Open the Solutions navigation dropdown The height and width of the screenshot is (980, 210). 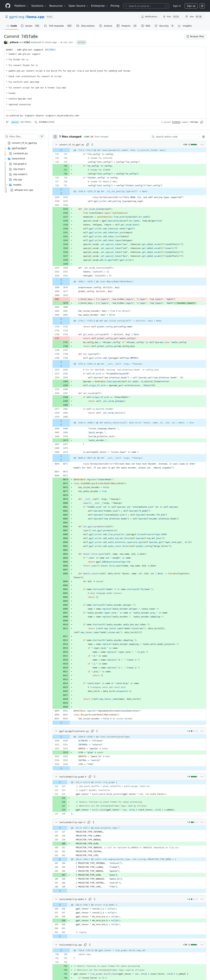click(x=38, y=6)
